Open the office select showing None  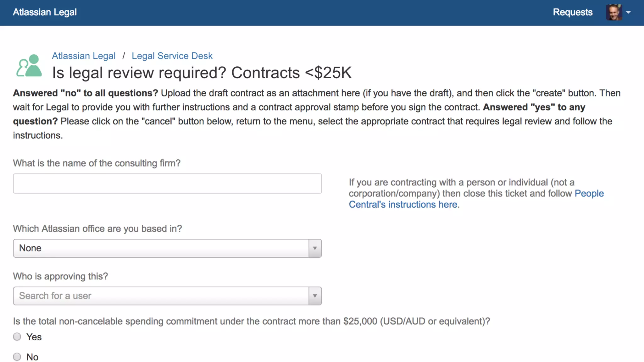pyautogui.click(x=161, y=248)
